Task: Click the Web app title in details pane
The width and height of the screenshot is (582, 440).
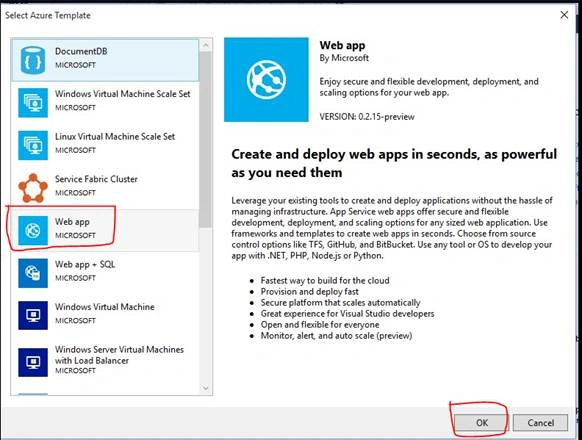Action: coord(342,45)
